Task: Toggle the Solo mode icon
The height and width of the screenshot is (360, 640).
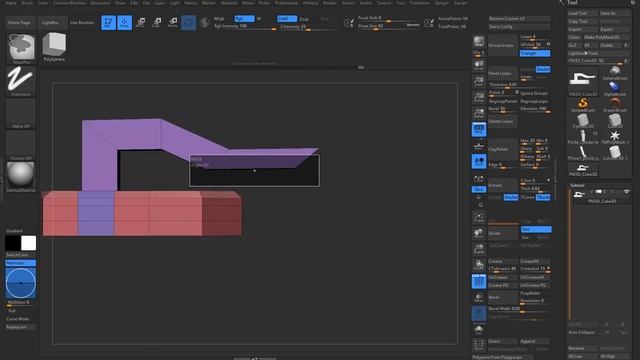Action: point(479,329)
